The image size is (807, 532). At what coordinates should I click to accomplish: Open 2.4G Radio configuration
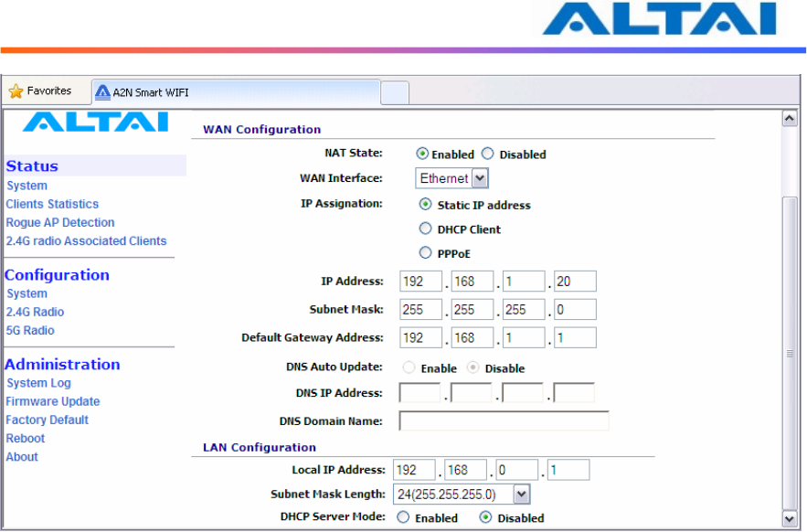point(35,312)
